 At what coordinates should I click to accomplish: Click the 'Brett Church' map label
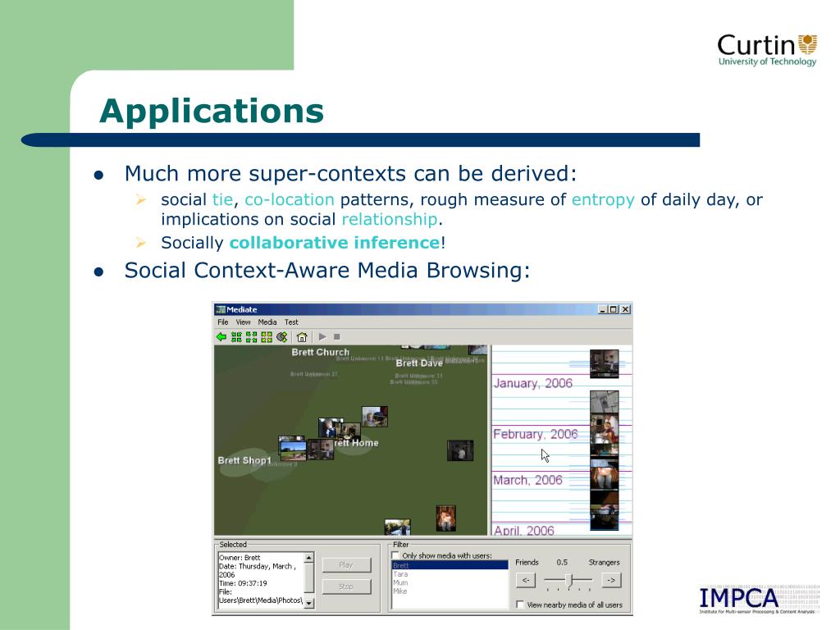point(321,352)
